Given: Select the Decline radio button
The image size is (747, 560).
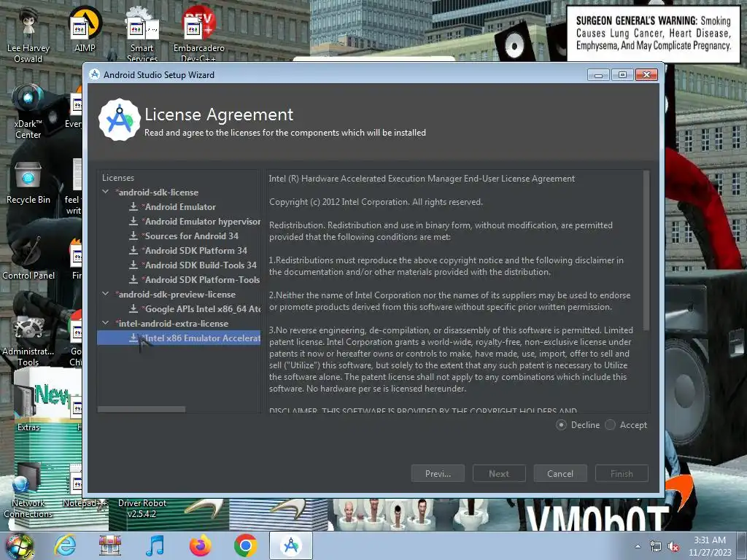Looking at the screenshot, I should pyautogui.click(x=561, y=425).
